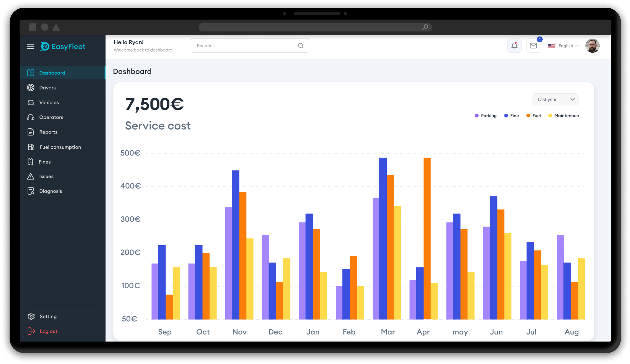The width and height of the screenshot is (630, 364).
Task: Click the Setting gear icon
Action: [31, 316]
